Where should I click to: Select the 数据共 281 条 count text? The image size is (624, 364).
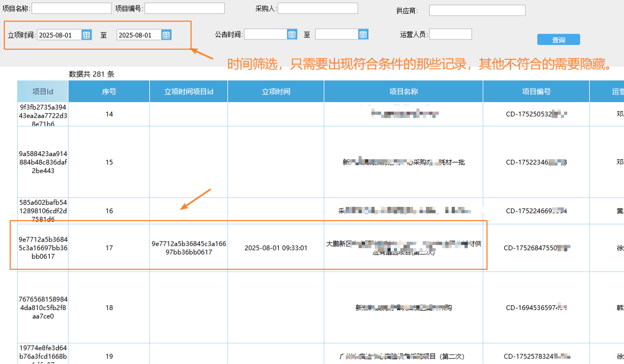click(92, 74)
